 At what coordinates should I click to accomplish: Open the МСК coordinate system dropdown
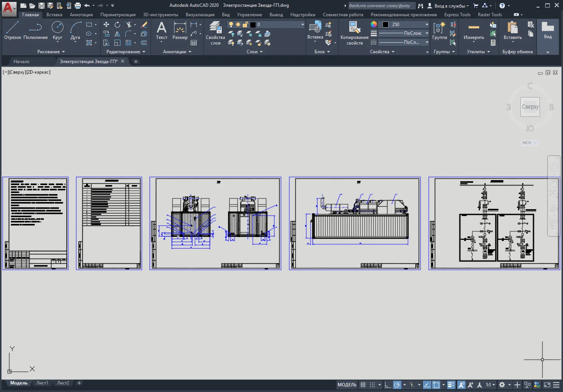click(530, 143)
